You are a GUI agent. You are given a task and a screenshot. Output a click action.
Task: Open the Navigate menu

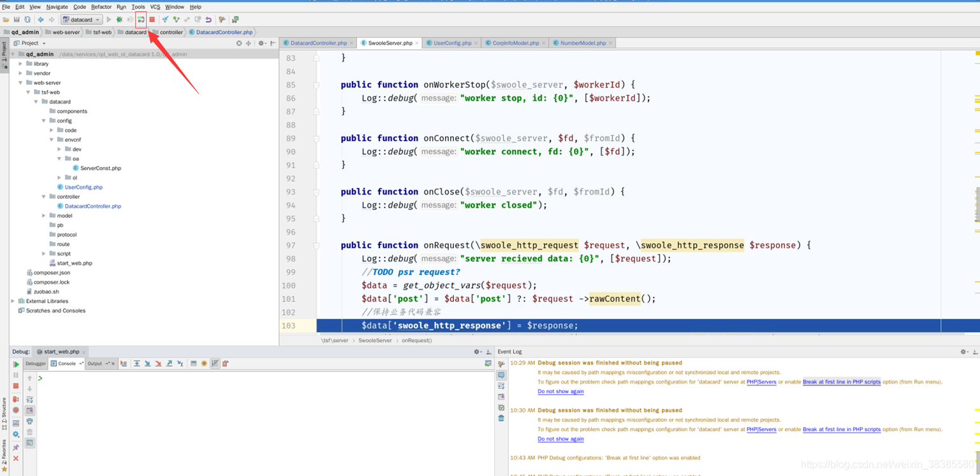tap(57, 7)
